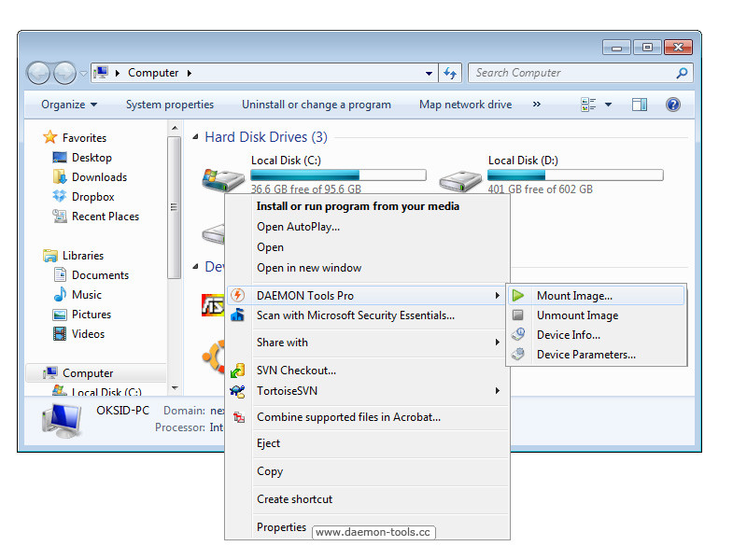The width and height of the screenshot is (747, 560).
Task: Click the 'OKSID-PC' computer name text
Action: click(x=122, y=411)
